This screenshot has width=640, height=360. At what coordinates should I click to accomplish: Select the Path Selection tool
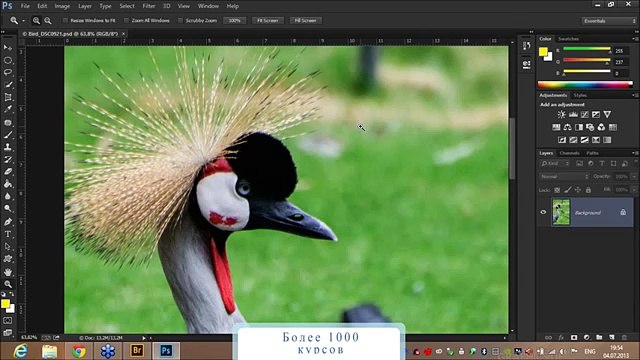(x=8, y=247)
